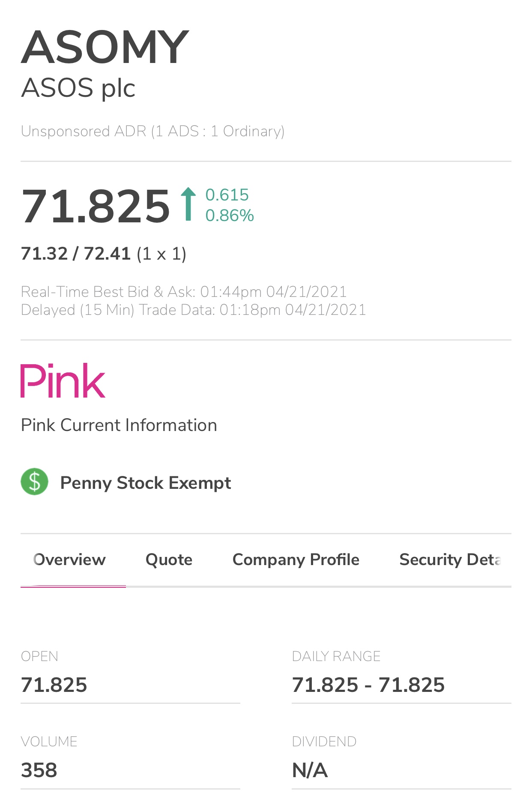Viewport: 532px width, 802px height.
Task: Click the ASOMY ticker symbol heading
Action: pyautogui.click(x=105, y=47)
